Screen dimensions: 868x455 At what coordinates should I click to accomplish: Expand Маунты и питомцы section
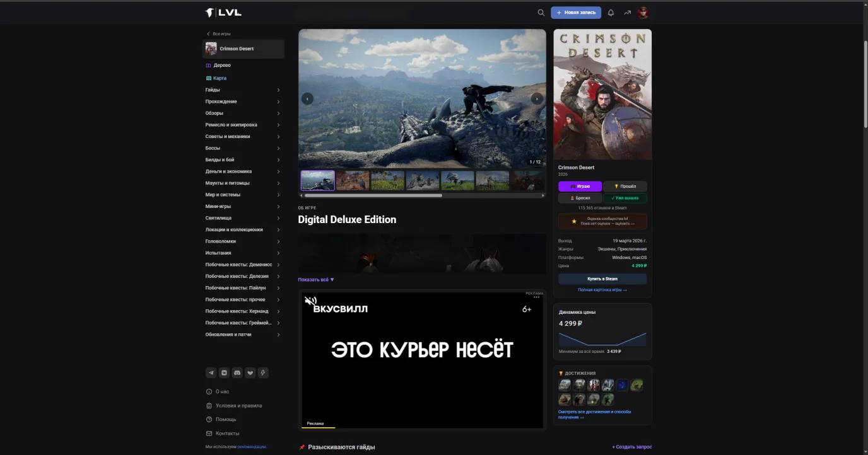pyautogui.click(x=243, y=183)
